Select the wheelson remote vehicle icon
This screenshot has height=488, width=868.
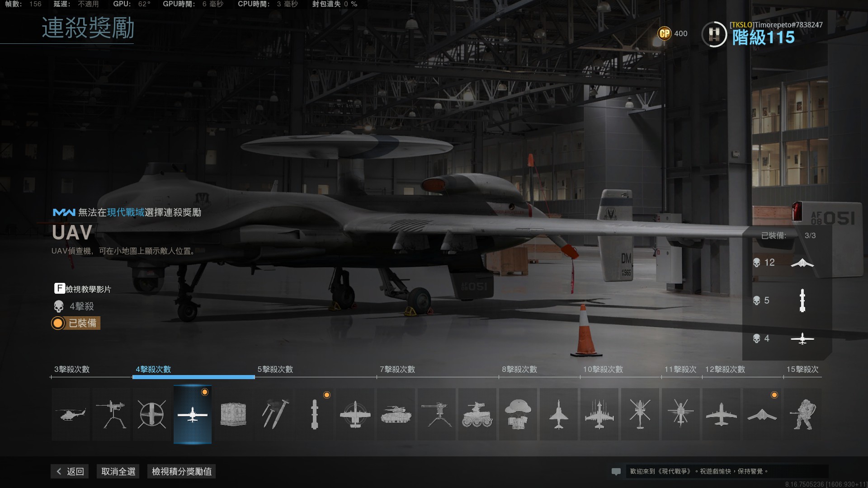477,414
